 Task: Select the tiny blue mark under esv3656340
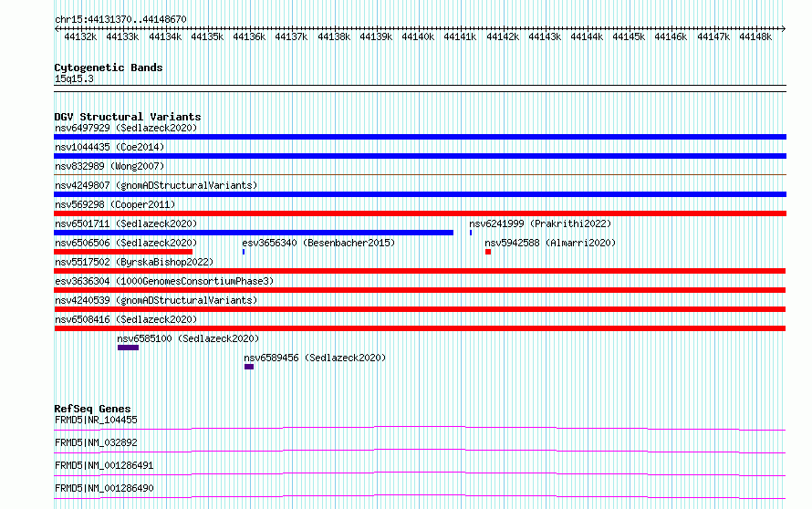244,252
